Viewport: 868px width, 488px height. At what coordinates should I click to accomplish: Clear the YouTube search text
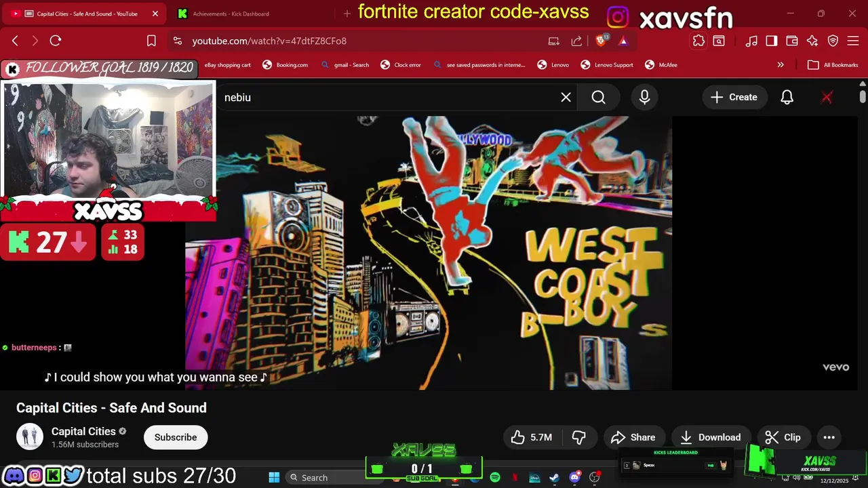click(x=566, y=98)
